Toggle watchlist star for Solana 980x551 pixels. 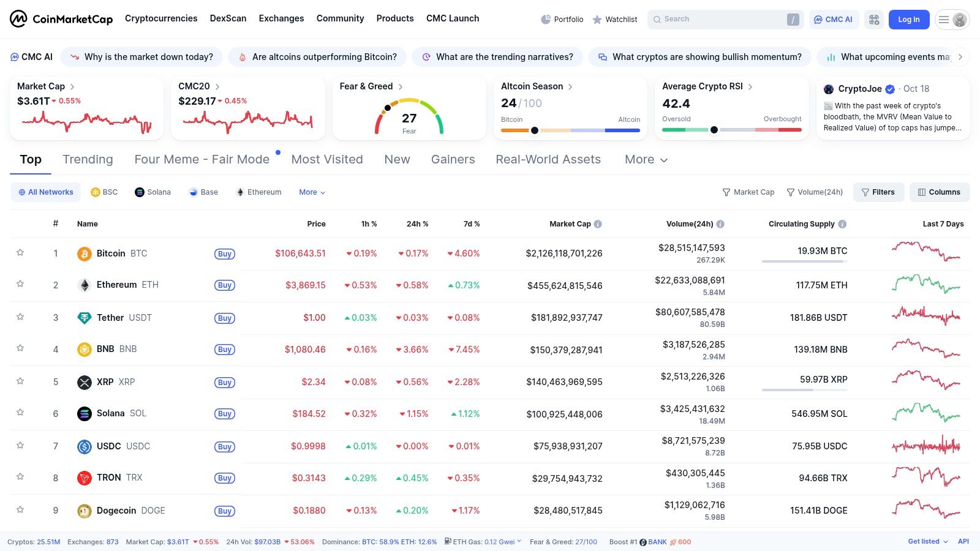point(20,413)
